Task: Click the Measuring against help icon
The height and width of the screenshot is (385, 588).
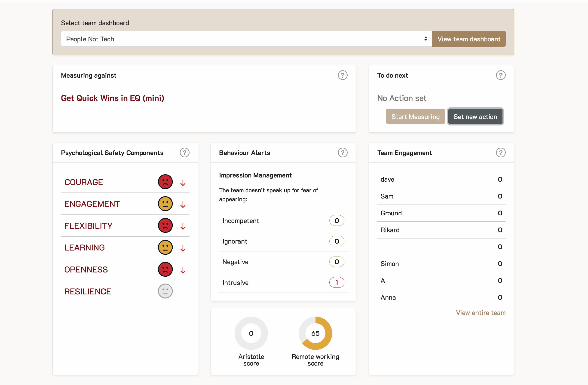Action: tap(343, 75)
